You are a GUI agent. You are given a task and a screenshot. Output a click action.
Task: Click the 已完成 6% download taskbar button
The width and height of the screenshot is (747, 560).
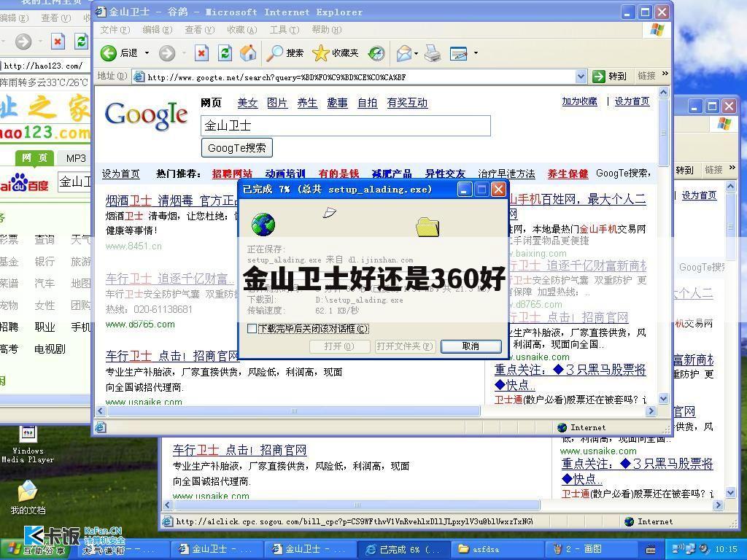[405, 550]
